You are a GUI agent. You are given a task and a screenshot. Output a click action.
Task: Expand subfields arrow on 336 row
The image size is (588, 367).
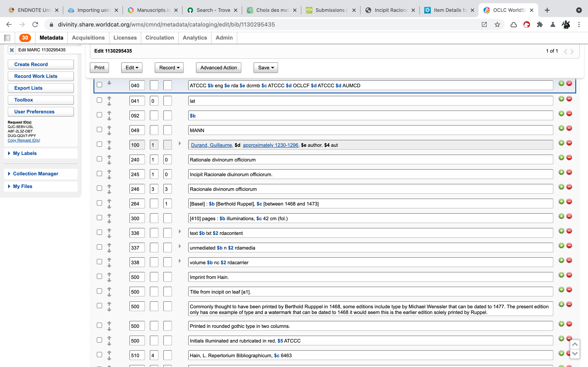tap(180, 232)
